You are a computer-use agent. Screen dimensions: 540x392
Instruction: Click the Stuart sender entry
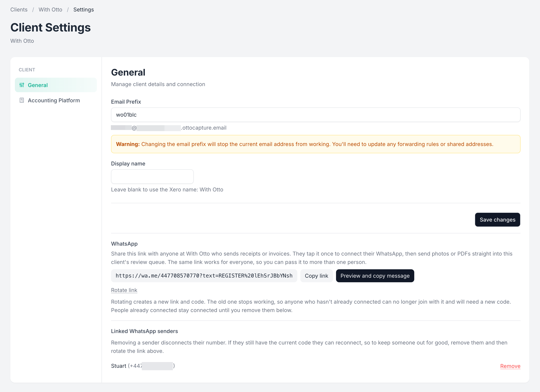point(143,366)
